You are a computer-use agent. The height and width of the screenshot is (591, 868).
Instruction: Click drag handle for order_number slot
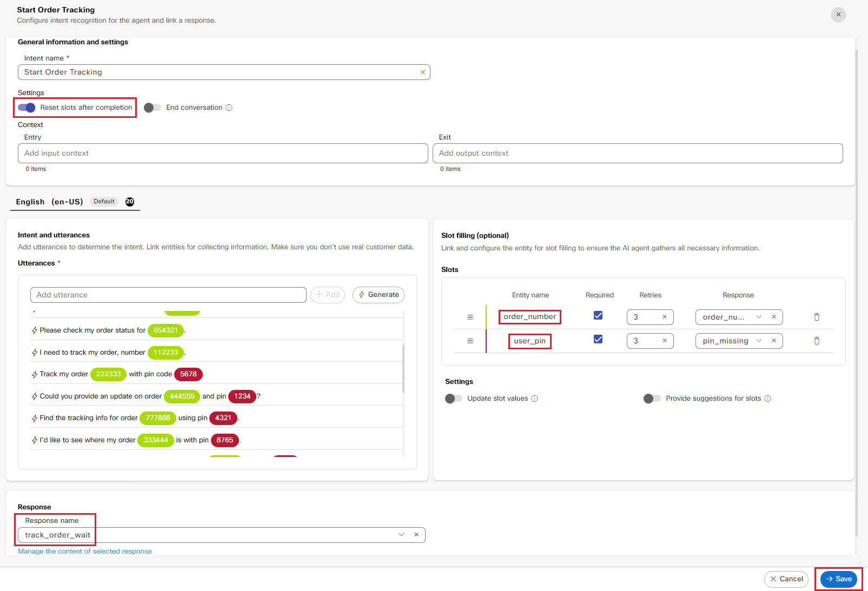tap(470, 317)
